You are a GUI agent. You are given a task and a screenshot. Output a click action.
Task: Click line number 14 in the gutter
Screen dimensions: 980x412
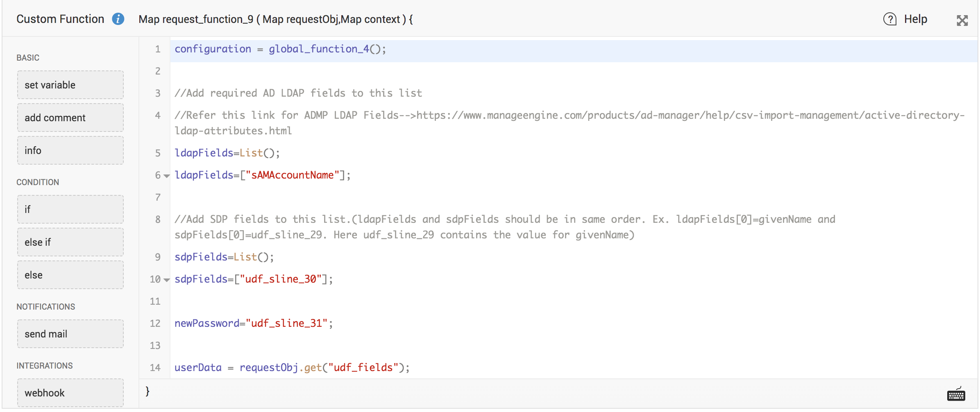155,368
